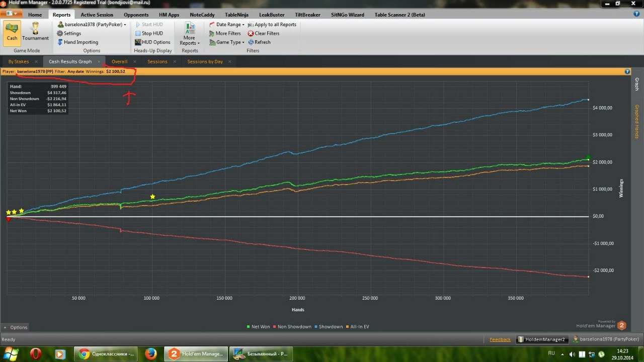
Task: Open the Безымянный Paint taskbar window
Action: pos(260,354)
